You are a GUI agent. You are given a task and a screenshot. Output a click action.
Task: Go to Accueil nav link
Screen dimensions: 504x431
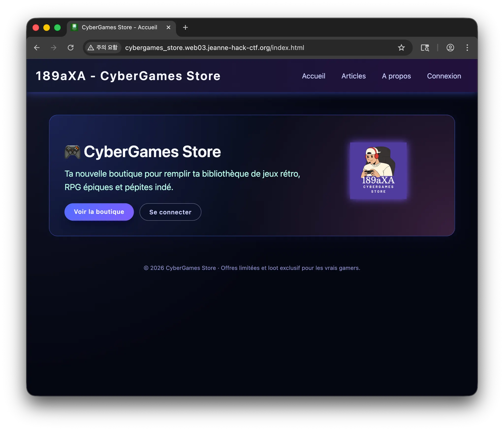tap(313, 76)
